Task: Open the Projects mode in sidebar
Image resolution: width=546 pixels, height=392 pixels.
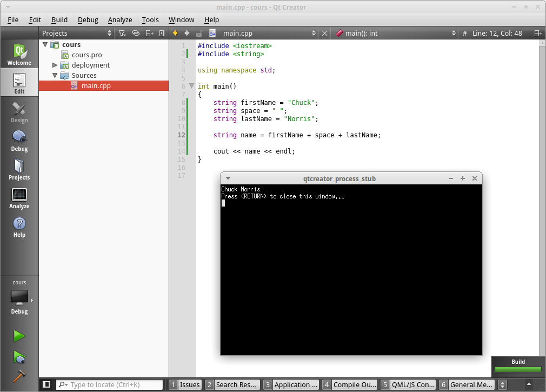Action: coord(19,169)
